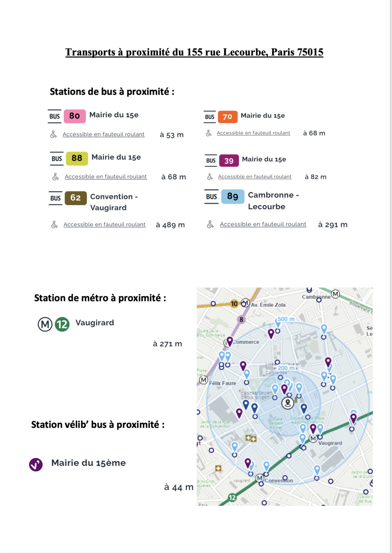The height and width of the screenshot is (554, 392).
Task: Click the purple Vélib' station icon
Action: click(x=36, y=465)
